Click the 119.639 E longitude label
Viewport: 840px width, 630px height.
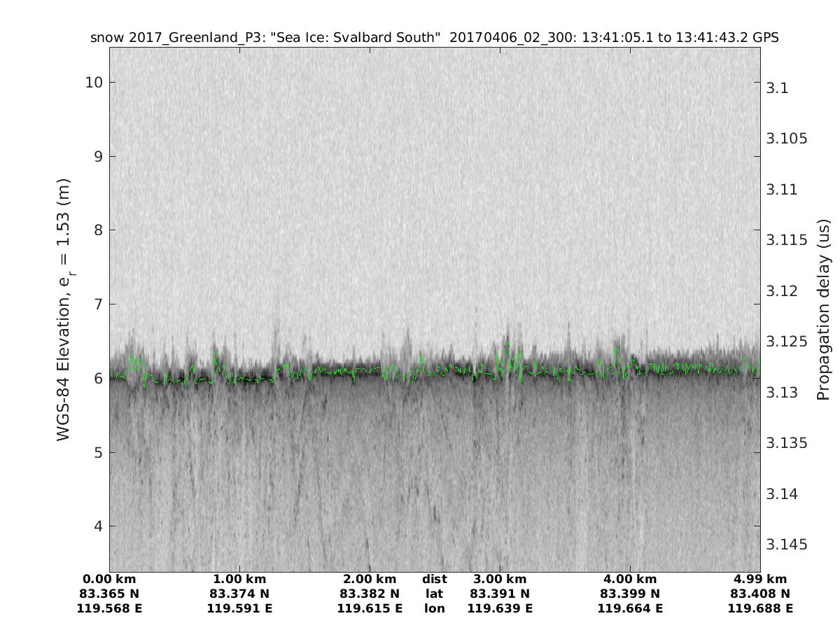pos(500,608)
